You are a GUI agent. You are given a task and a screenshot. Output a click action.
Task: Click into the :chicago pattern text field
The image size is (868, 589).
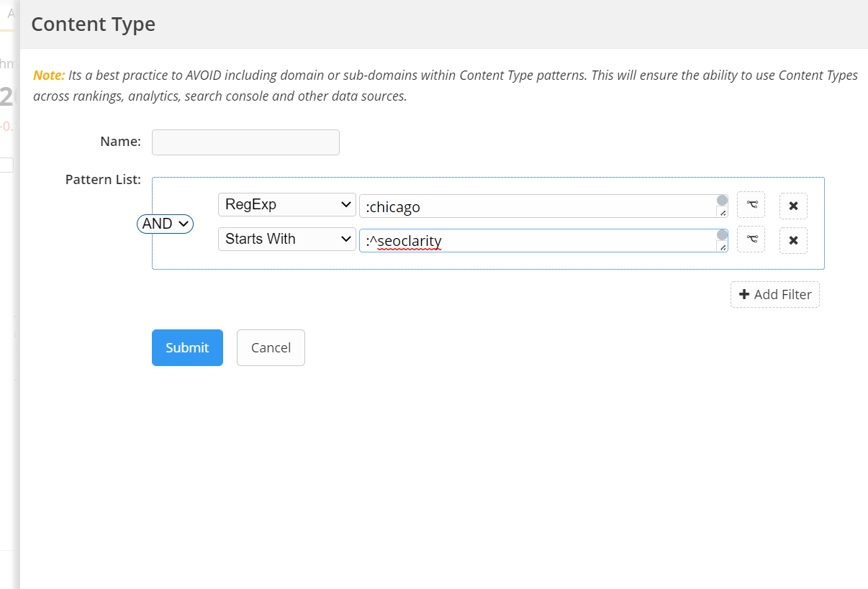536,206
